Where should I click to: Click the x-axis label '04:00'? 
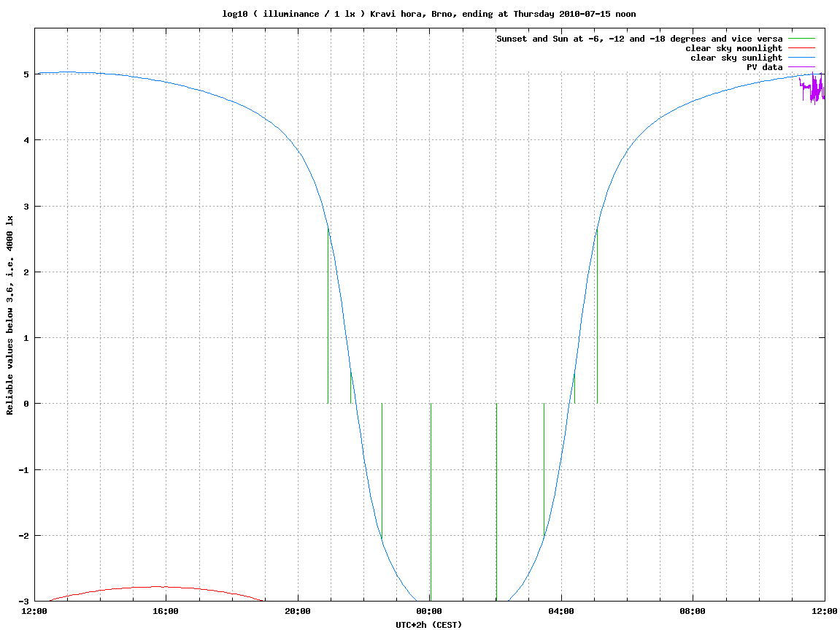(561, 611)
